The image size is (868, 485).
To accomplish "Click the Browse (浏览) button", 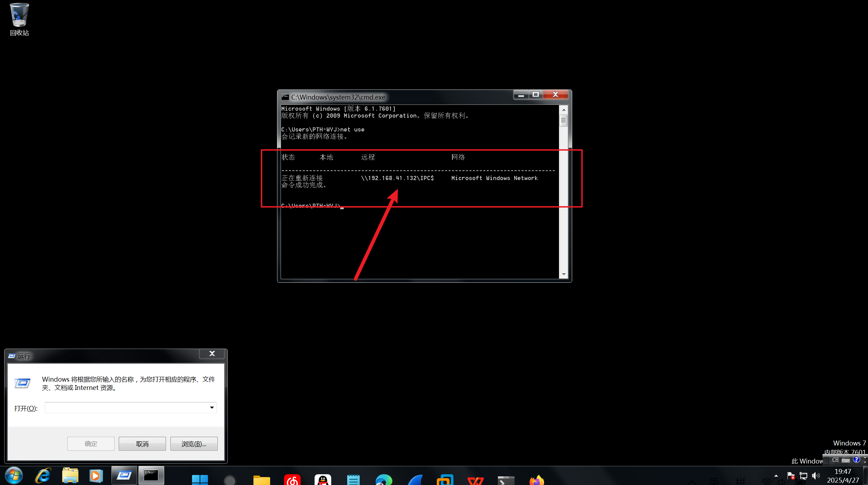I will point(194,444).
